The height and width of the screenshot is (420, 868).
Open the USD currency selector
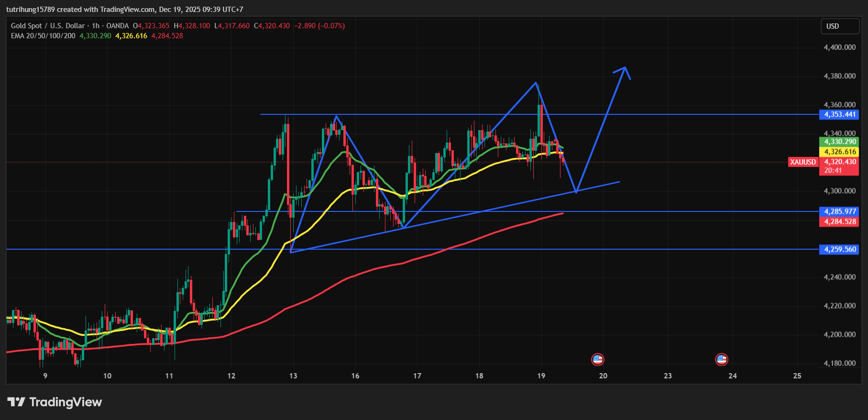point(839,26)
